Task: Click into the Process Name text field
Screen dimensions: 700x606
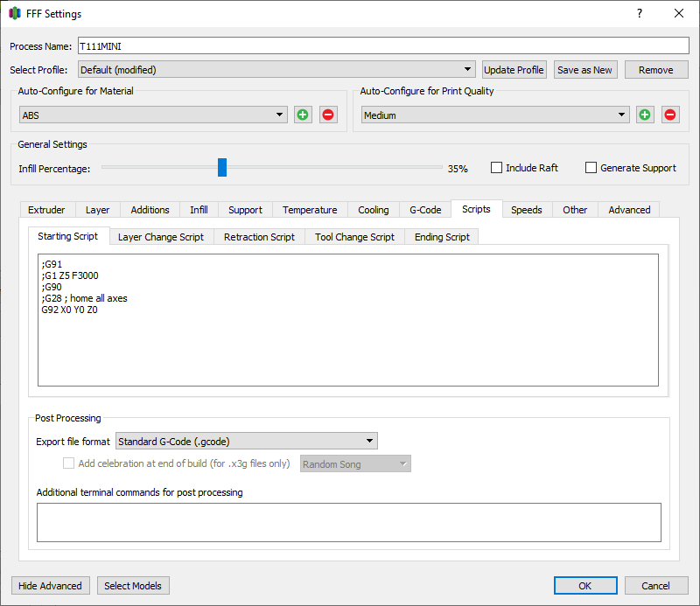Action: (x=383, y=46)
